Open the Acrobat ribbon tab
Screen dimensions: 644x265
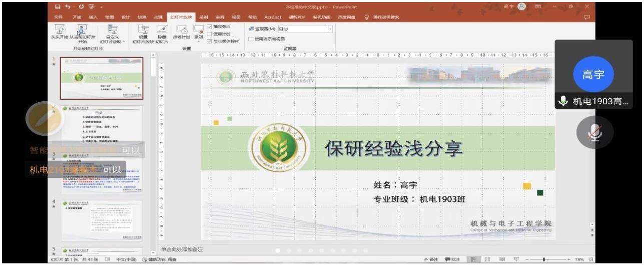pyautogui.click(x=273, y=17)
